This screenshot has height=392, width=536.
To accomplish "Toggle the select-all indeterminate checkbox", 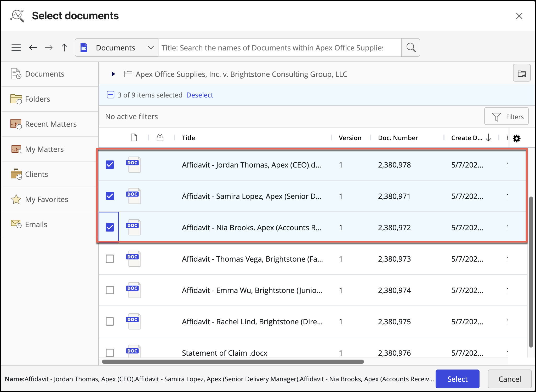I will point(111,95).
